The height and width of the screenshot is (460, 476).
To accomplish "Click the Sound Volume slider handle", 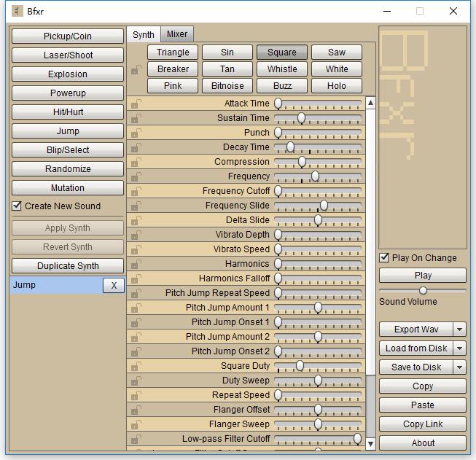I will tap(423, 291).
